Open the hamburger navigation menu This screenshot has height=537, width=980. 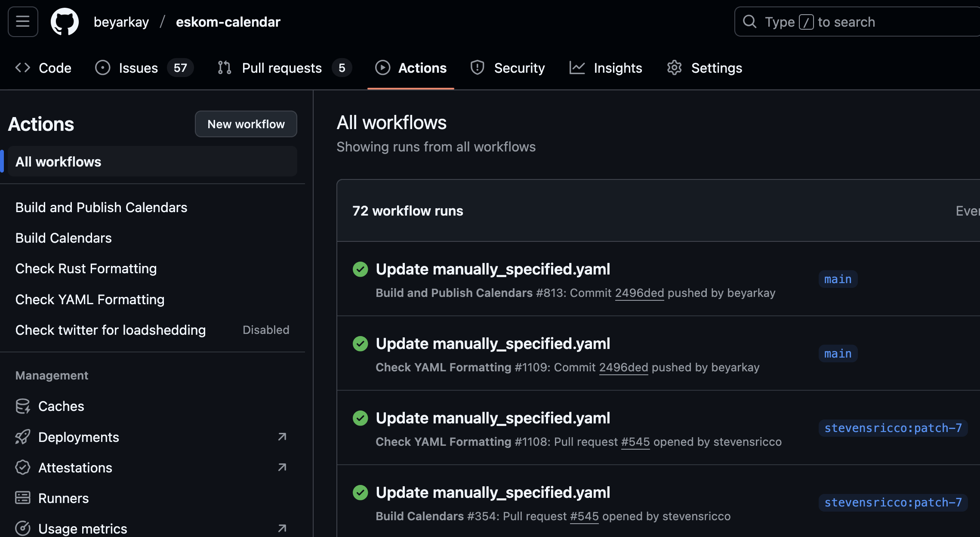click(22, 22)
